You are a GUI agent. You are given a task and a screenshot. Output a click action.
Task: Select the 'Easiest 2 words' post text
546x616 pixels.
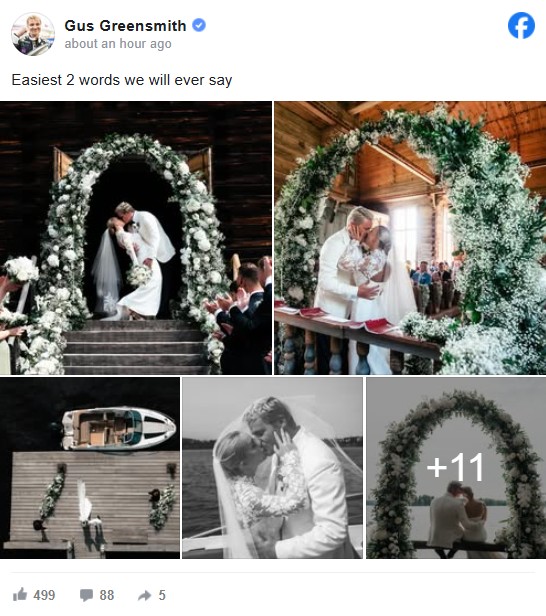(x=122, y=80)
